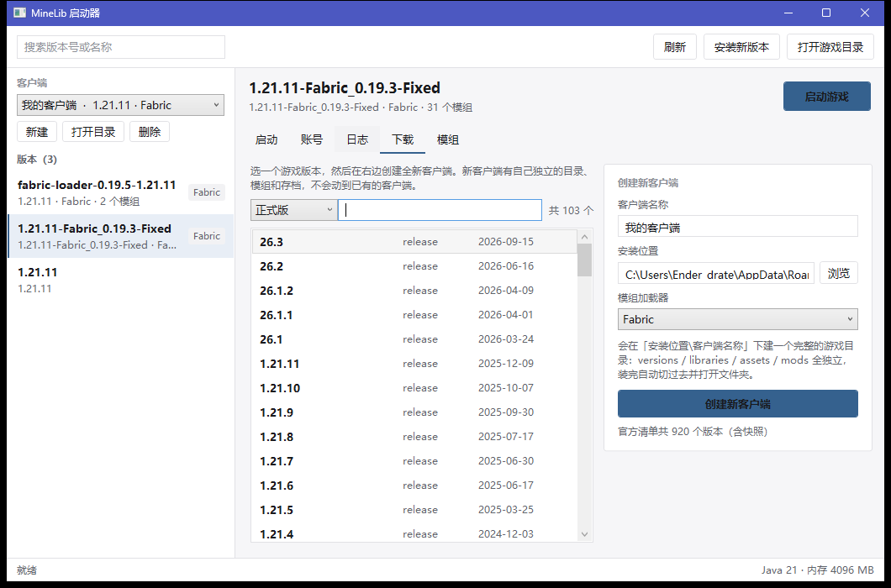Select version 1.21.7 row

414,462
